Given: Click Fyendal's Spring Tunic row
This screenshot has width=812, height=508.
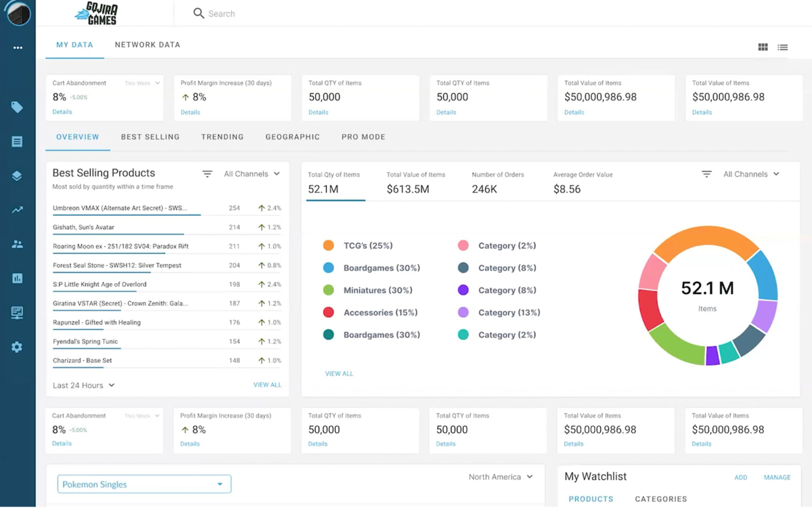Looking at the screenshot, I should [x=166, y=341].
